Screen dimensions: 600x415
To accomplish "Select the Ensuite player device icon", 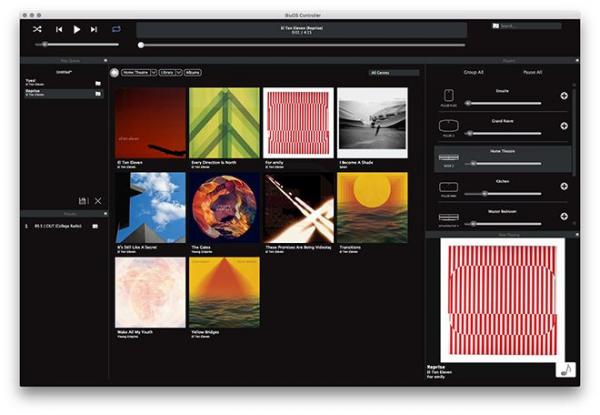I will pos(448,95).
